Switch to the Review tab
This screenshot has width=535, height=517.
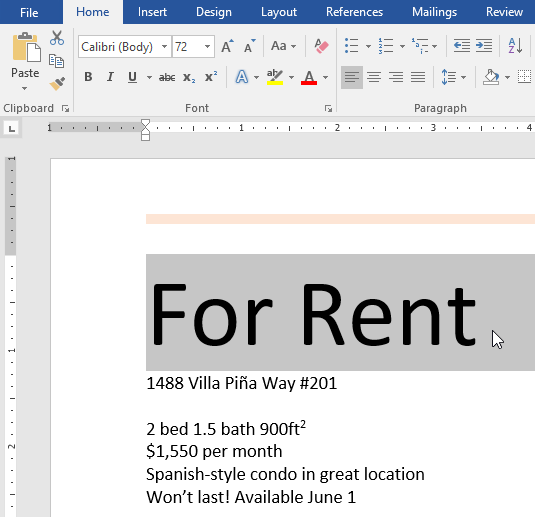pos(504,12)
